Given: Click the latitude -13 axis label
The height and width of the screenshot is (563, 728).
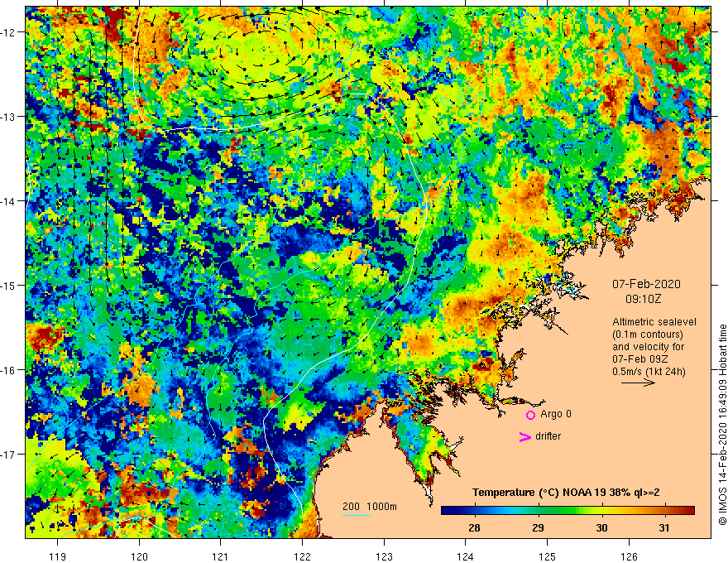Looking at the screenshot, I should [9, 117].
